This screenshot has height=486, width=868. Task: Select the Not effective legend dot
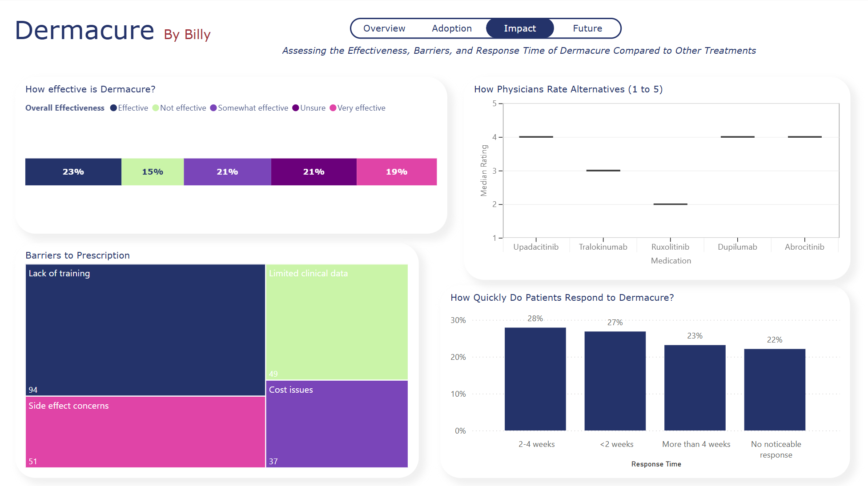tap(156, 108)
